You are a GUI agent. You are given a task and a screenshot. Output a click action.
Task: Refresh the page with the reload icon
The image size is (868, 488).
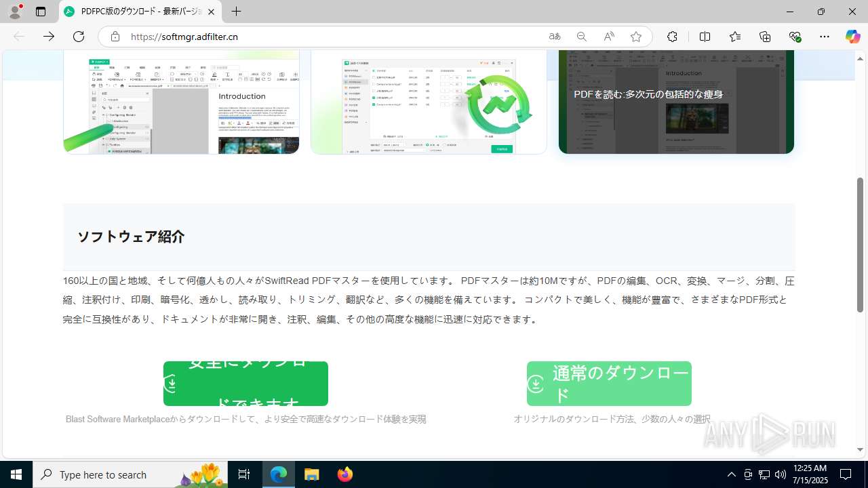pyautogui.click(x=79, y=37)
